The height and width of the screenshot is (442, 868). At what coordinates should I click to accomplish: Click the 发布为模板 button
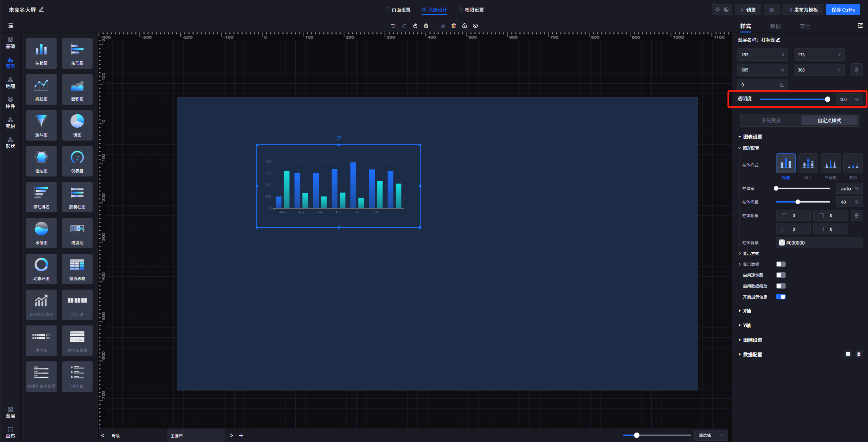click(x=803, y=10)
